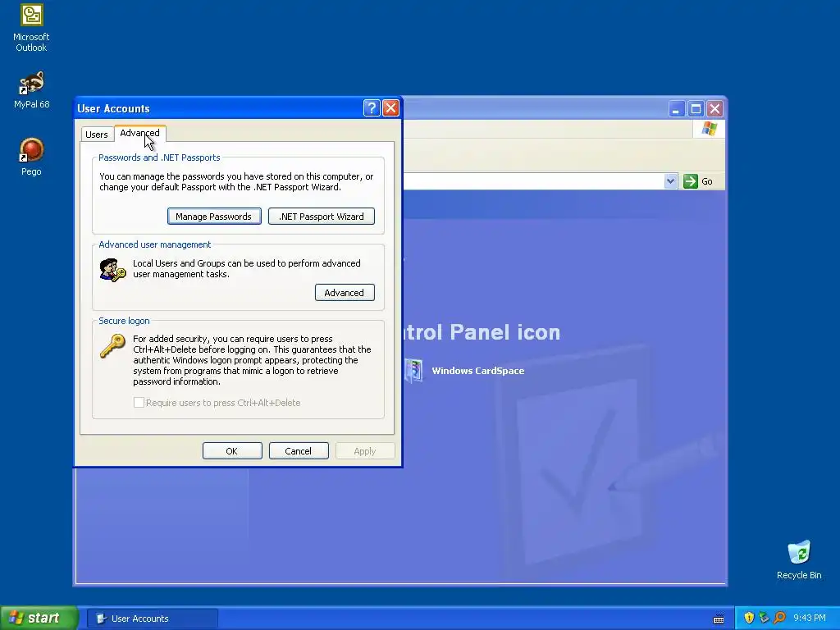
Task: Switch to the Users tab
Action: 97,135
